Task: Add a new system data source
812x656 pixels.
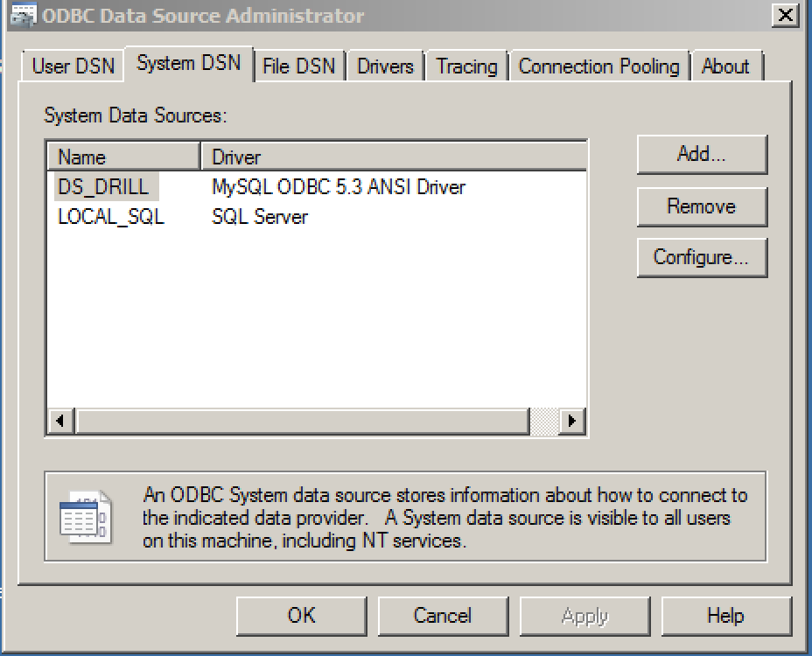Action: (x=702, y=154)
